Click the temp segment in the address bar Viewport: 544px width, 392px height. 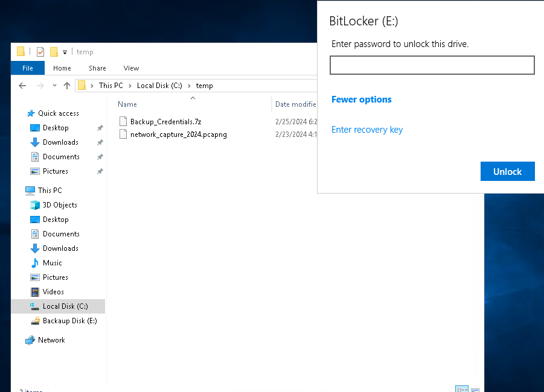coord(204,86)
